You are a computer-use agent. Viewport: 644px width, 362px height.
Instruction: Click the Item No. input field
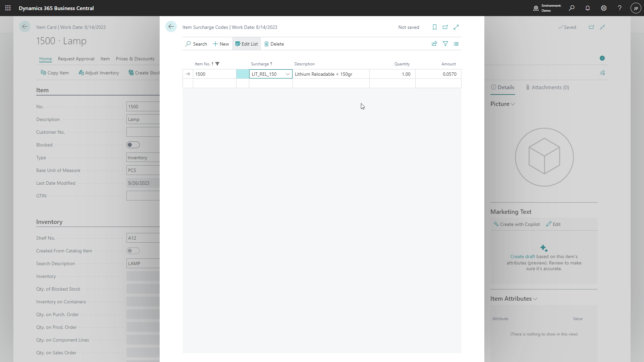[x=215, y=74]
